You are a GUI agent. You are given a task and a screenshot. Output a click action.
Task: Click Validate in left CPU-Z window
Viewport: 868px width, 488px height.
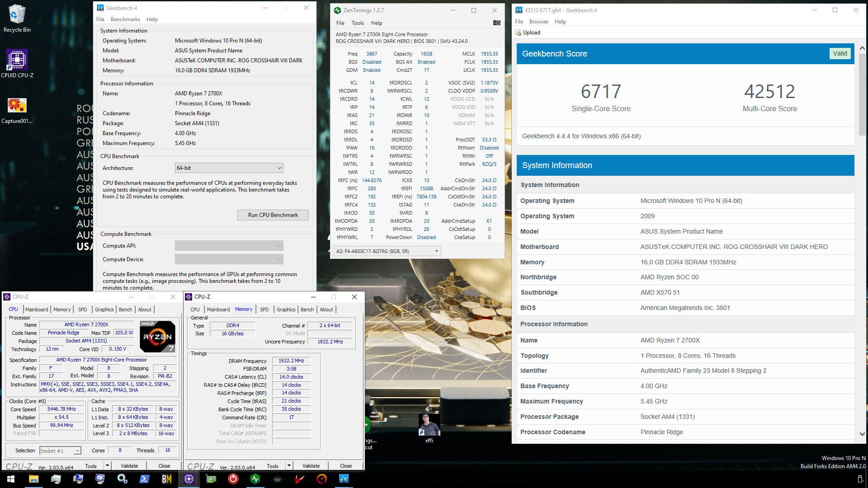[x=129, y=466]
